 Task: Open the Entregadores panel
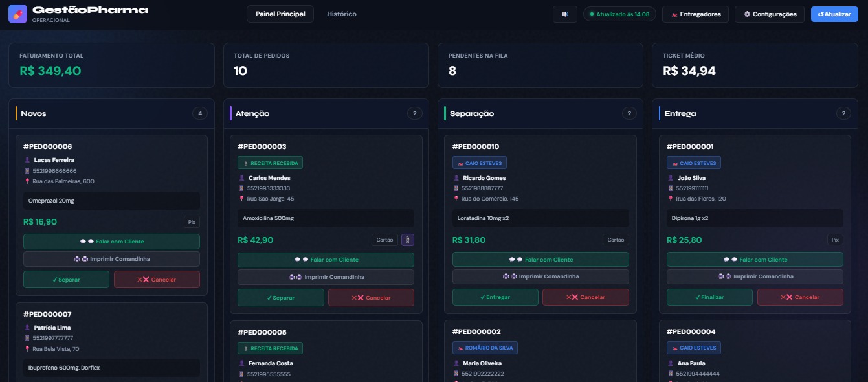[696, 14]
